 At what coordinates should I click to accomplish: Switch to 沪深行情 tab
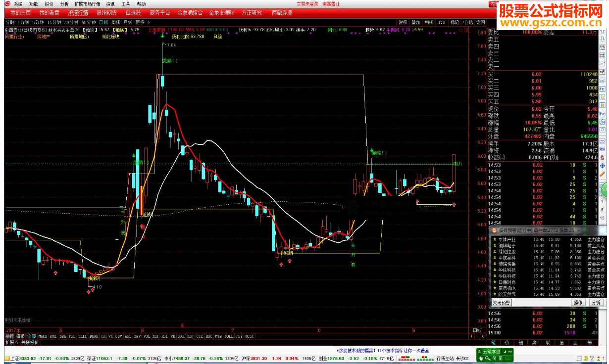(x=78, y=12)
